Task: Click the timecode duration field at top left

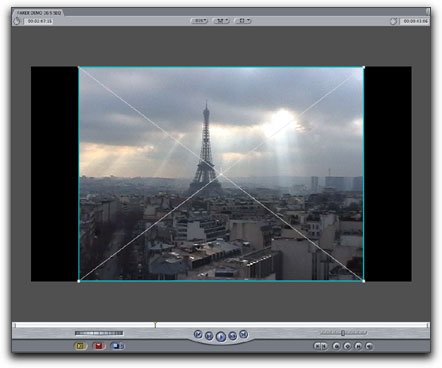Action: click(x=39, y=21)
